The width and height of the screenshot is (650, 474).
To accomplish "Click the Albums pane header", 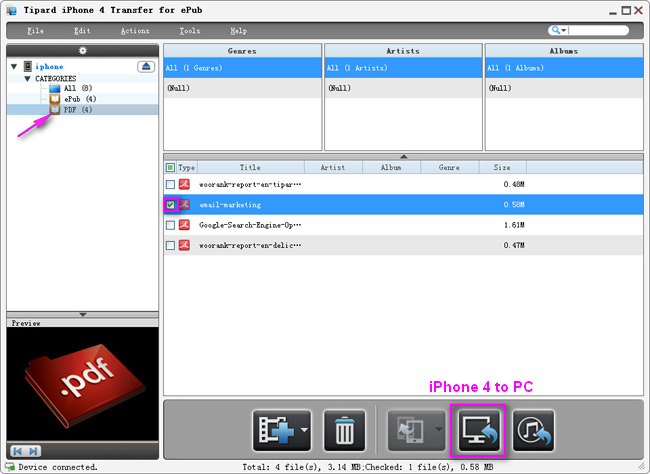I will tap(564, 51).
